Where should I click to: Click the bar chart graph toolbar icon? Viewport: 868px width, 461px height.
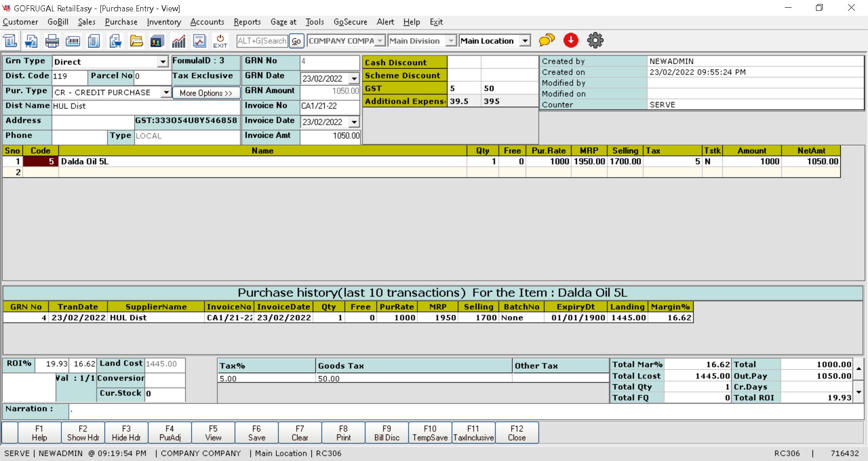(179, 41)
